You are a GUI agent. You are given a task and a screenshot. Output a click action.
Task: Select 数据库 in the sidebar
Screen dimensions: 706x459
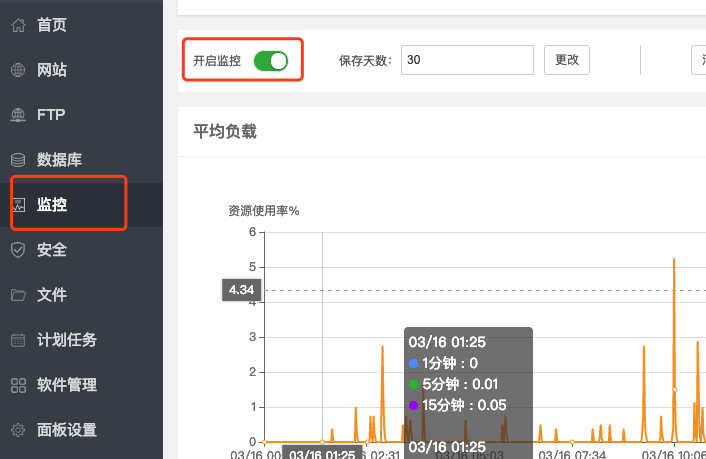[59, 159]
